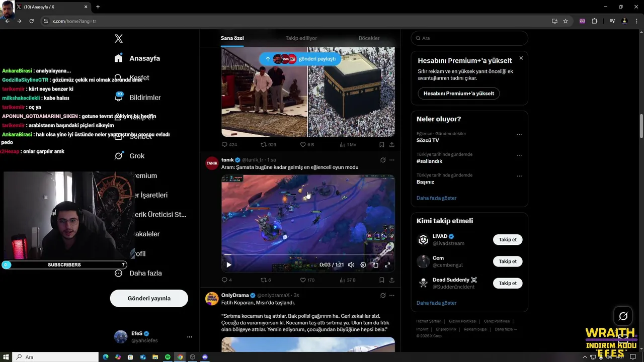
Task: Click the Daha fazla circle icon
Action: (x=119, y=273)
